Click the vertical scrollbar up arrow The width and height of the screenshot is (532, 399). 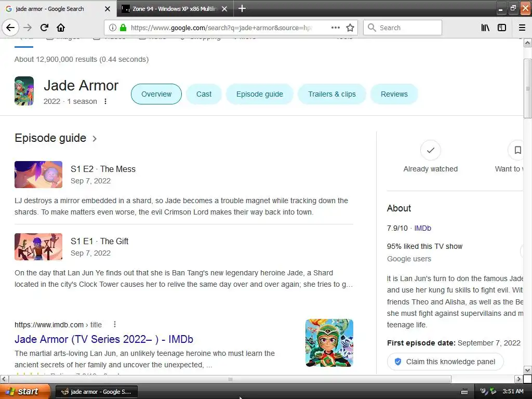[x=527, y=43]
